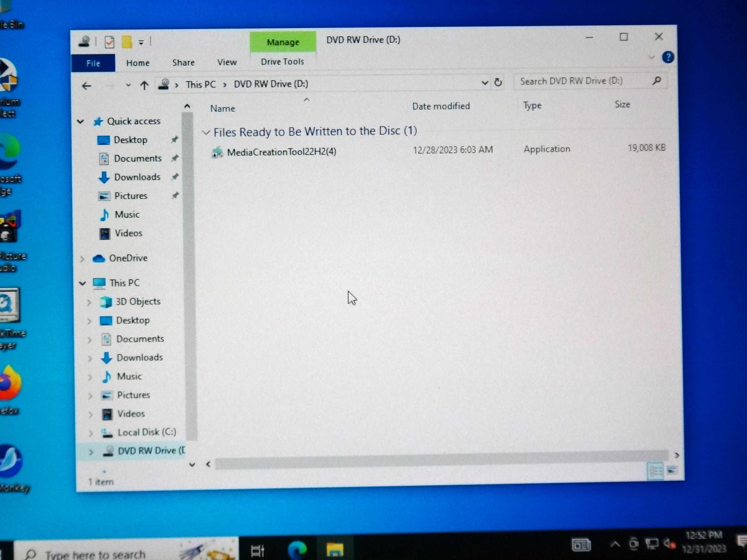This screenshot has height=560, width=747.
Task: Open Local Disk (C:) in navigation pane
Action: click(x=147, y=432)
